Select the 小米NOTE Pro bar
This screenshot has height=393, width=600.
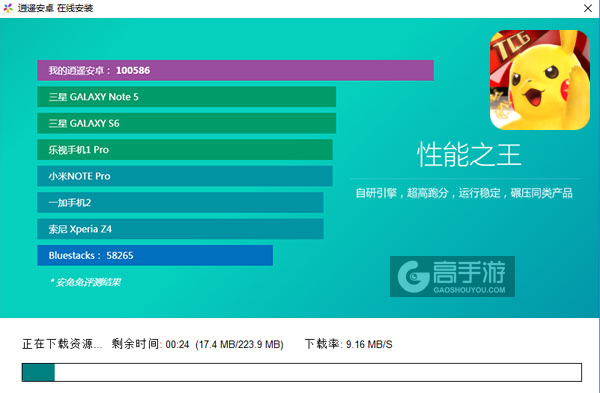(x=185, y=176)
